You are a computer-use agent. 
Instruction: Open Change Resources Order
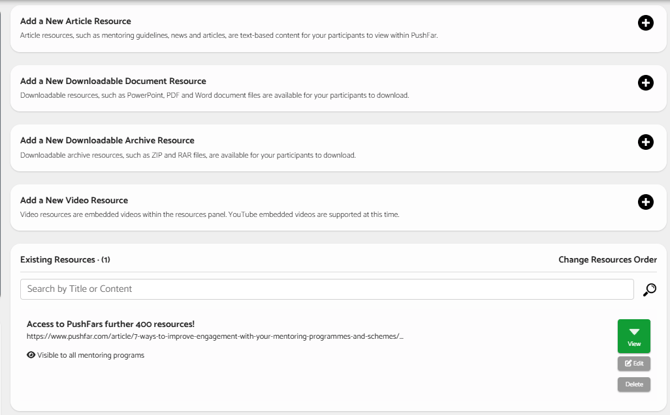[x=607, y=259]
